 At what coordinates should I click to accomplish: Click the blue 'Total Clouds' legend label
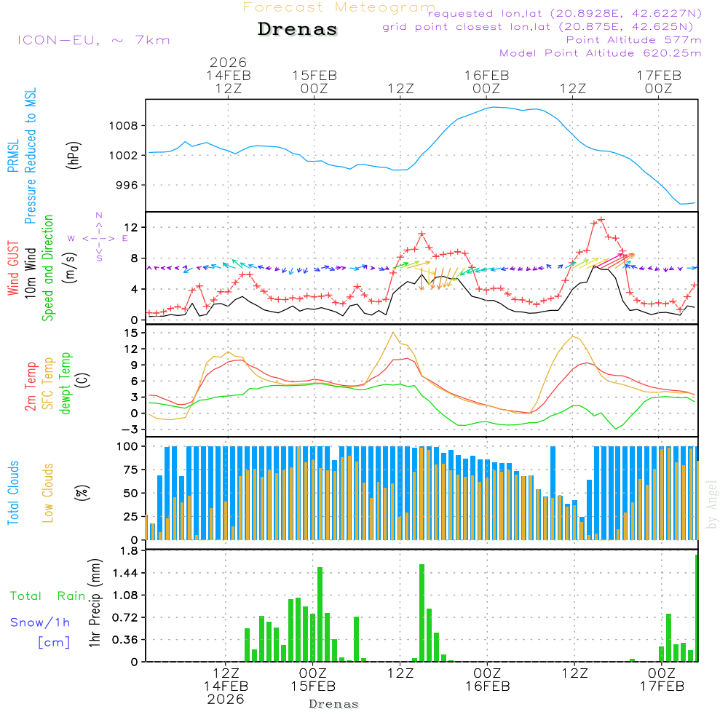pos(13,492)
